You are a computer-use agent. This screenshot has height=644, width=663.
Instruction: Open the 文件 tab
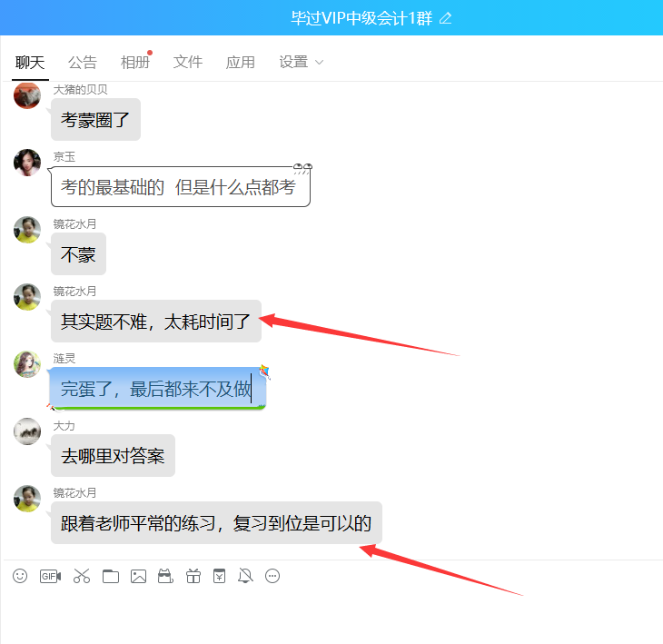coord(188,62)
